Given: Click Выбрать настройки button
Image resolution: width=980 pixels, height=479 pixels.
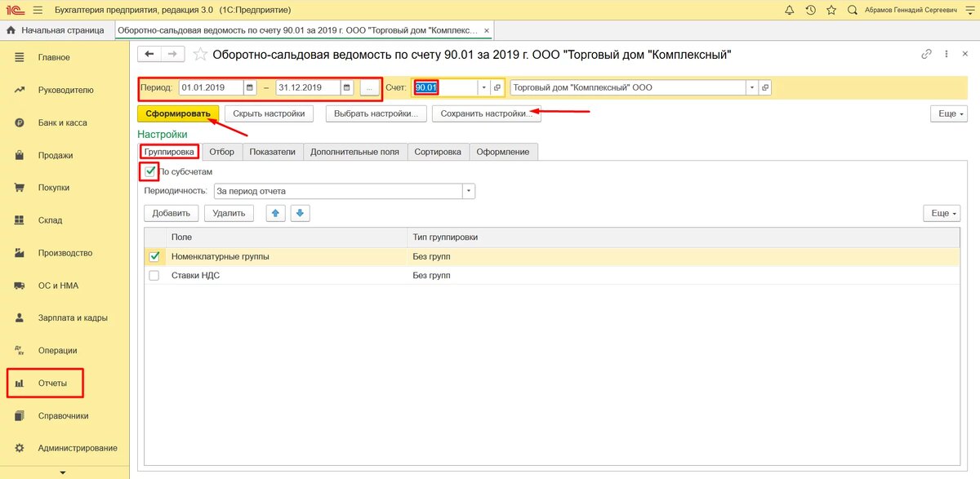Looking at the screenshot, I should click(376, 113).
